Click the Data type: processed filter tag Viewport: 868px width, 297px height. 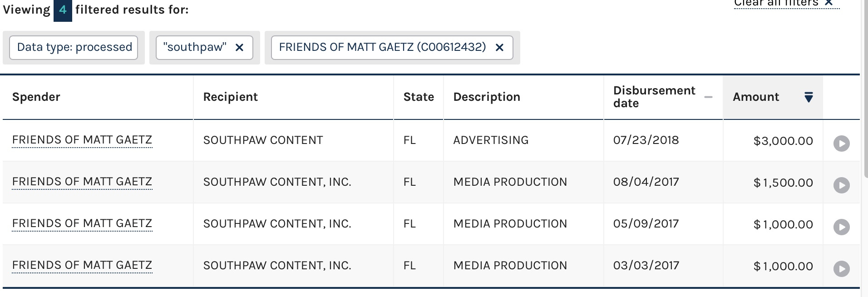tap(74, 48)
